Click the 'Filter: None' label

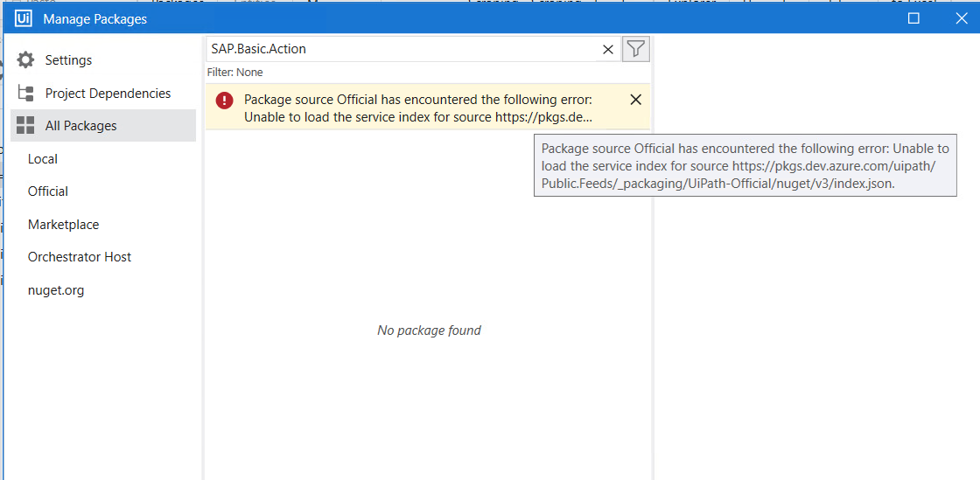click(235, 73)
